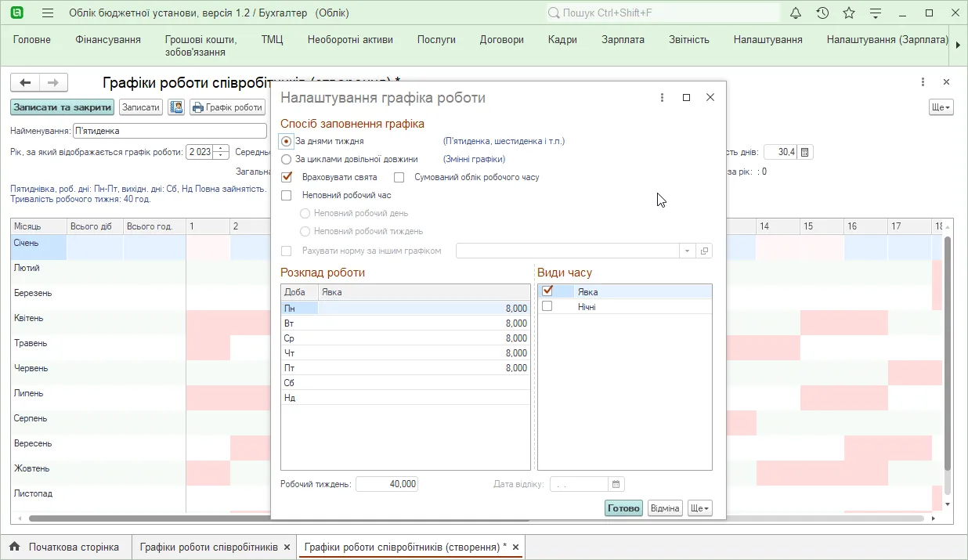Open dialog's three-dot options menu
The image size is (968, 560).
tap(663, 98)
